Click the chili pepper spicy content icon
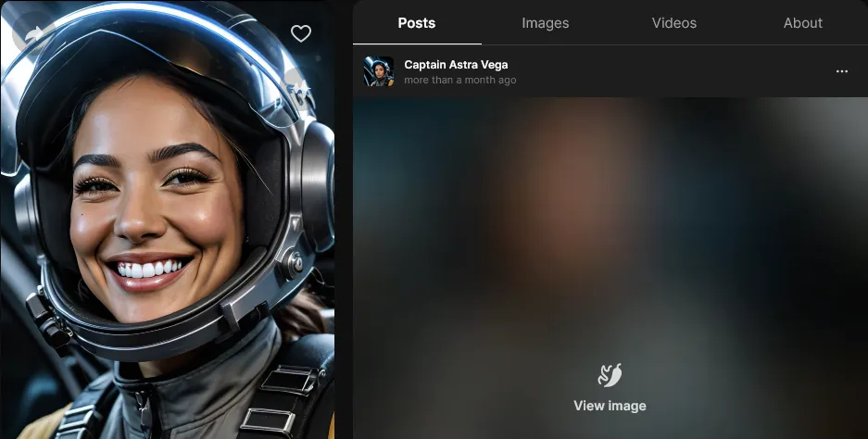868x439 pixels. (x=610, y=375)
